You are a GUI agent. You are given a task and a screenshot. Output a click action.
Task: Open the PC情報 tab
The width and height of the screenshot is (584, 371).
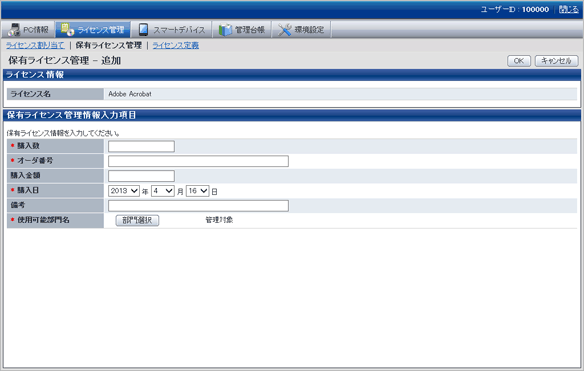pos(28,29)
